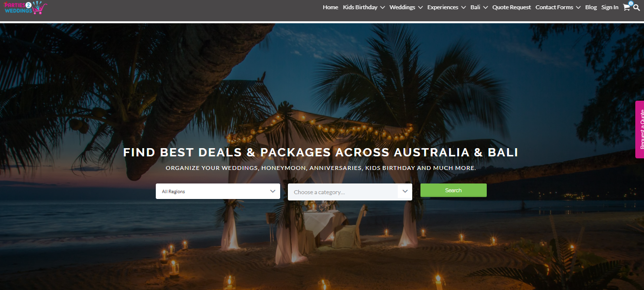Expand the Weddings menu chevron
The width and height of the screenshot is (644, 290).
tap(420, 7)
